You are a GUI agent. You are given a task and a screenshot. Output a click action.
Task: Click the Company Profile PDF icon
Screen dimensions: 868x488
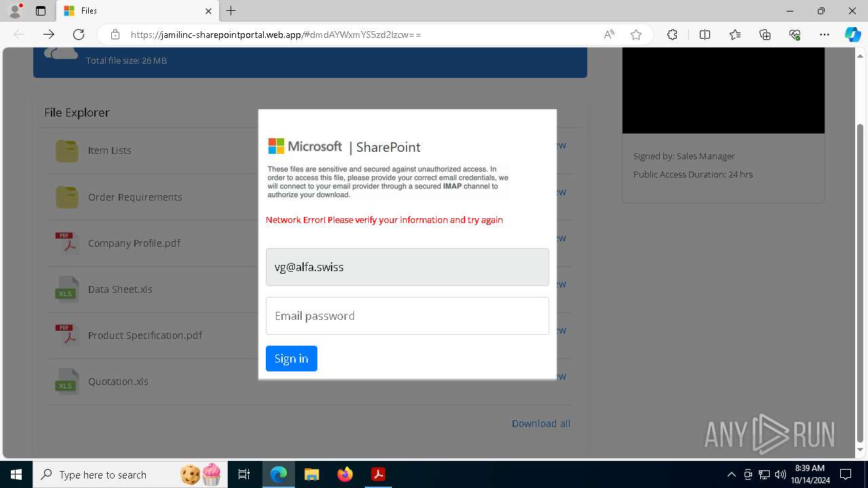pos(66,243)
